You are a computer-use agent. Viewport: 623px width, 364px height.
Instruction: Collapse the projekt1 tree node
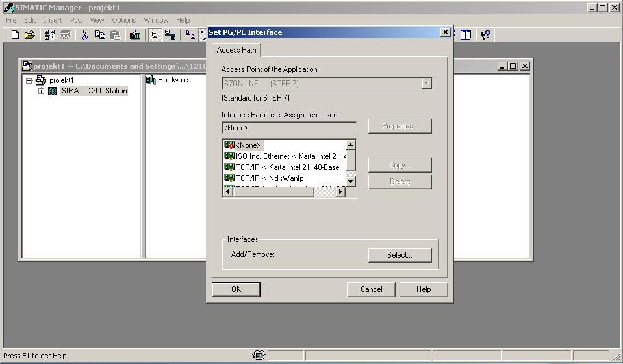point(29,80)
